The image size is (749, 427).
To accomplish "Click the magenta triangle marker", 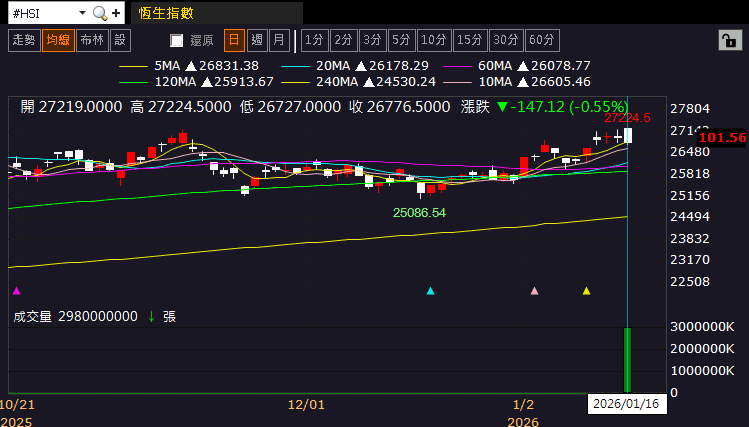I will (x=17, y=291).
